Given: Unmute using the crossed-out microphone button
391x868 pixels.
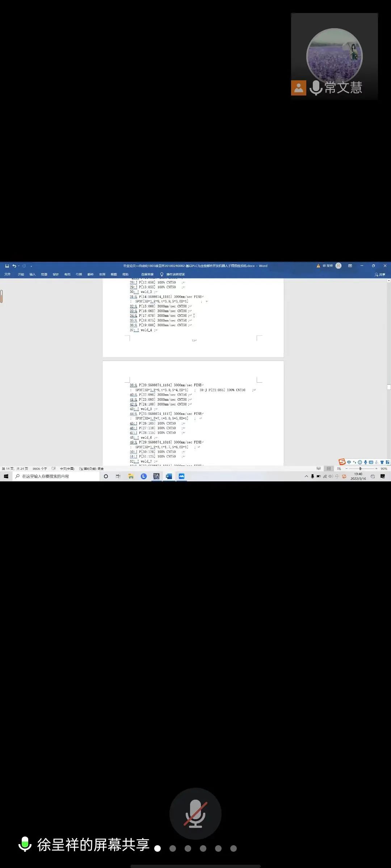Looking at the screenshot, I should 195,813.
